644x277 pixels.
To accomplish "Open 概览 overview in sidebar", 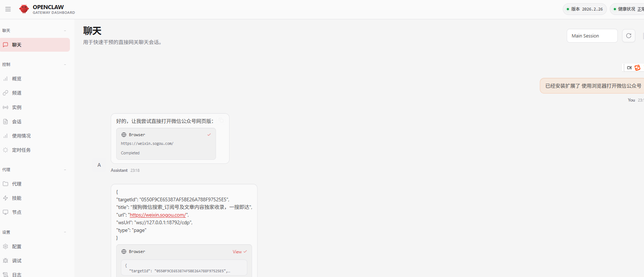I will point(17,79).
